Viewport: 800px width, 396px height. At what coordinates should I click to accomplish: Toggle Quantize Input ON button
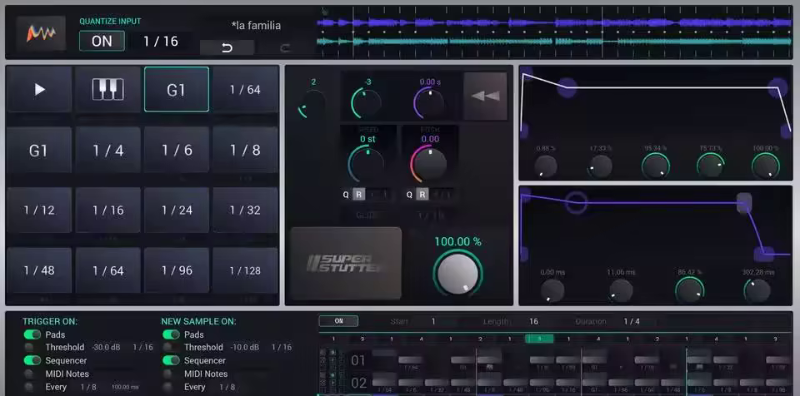(x=102, y=41)
